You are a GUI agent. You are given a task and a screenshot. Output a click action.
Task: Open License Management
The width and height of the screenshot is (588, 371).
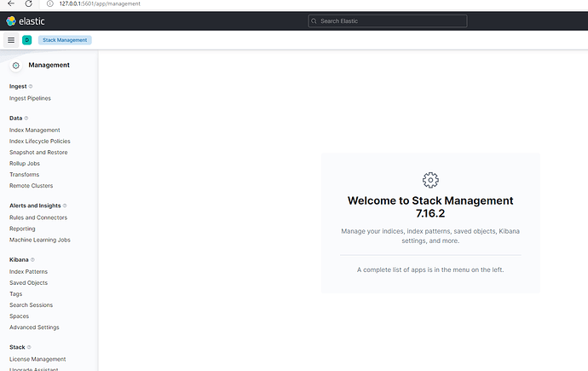[37, 359]
